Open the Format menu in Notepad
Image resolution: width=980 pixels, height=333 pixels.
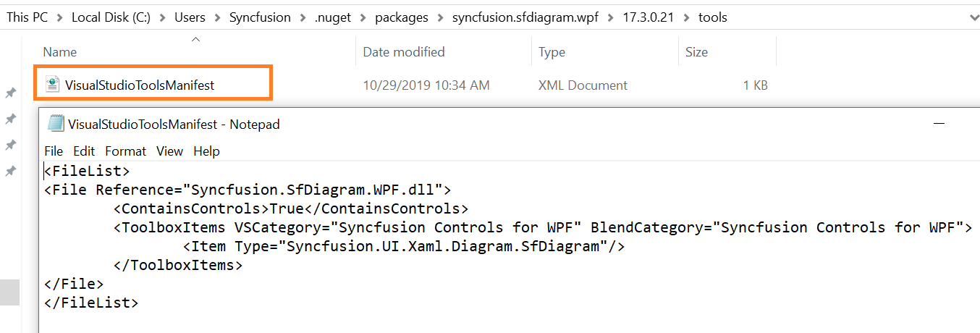(126, 151)
